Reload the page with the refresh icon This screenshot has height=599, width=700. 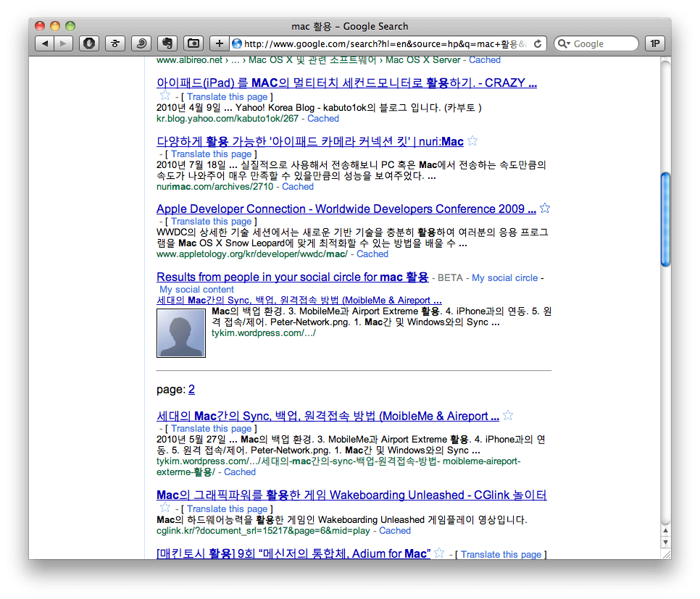(x=538, y=43)
